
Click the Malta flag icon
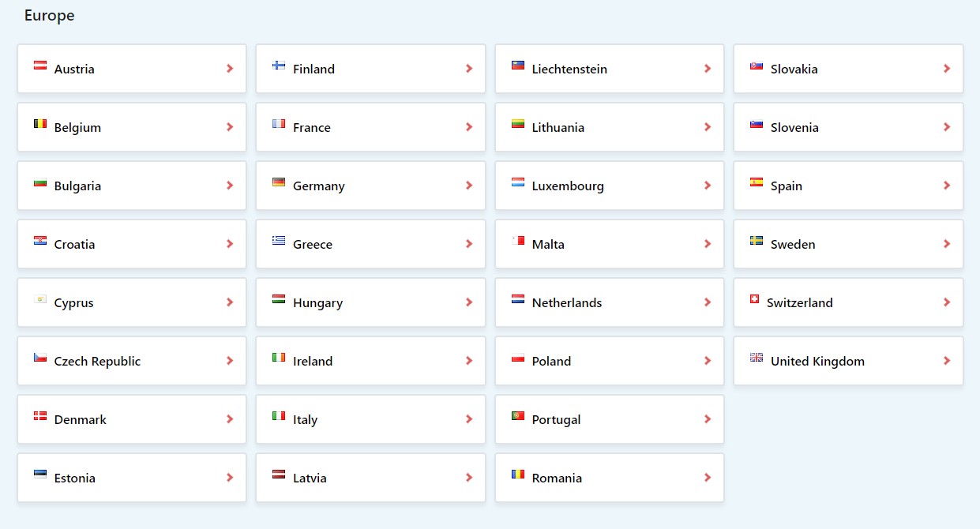[x=518, y=241]
